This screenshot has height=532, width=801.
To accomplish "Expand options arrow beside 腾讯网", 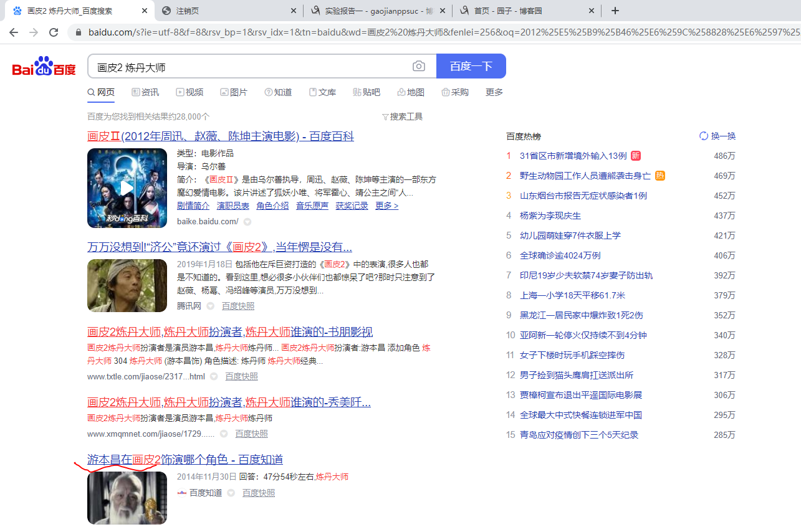I will click(x=211, y=306).
